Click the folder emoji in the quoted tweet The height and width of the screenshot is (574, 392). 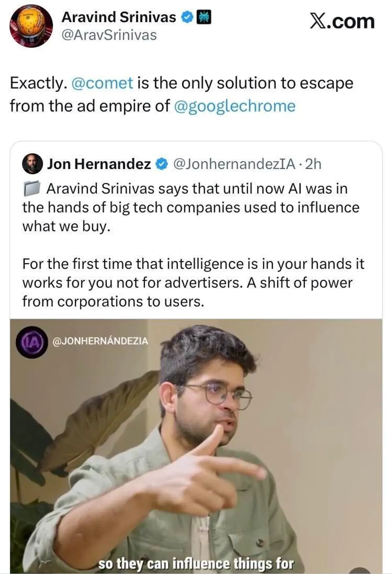pyautogui.click(x=32, y=189)
